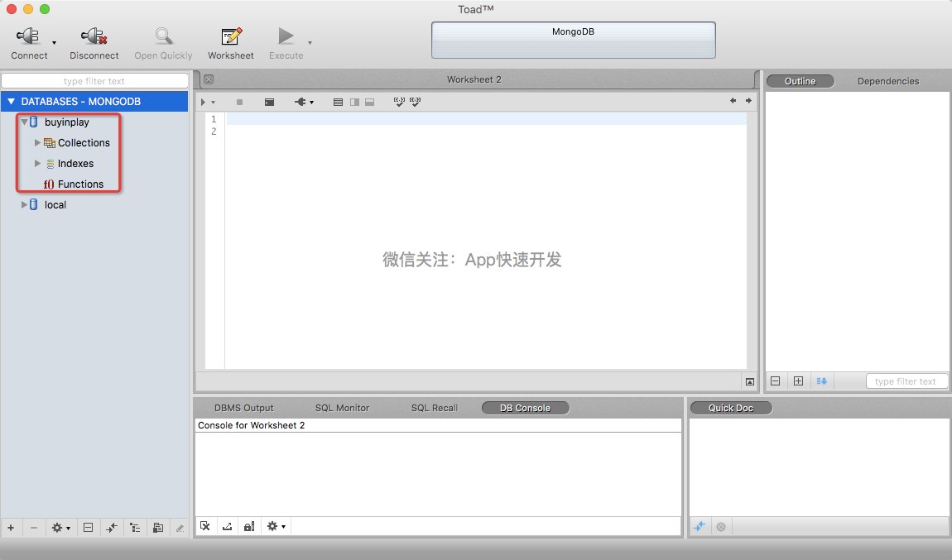Viewport: 952px width, 560px height.
Task: Select the local database label
Action: coord(55,205)
